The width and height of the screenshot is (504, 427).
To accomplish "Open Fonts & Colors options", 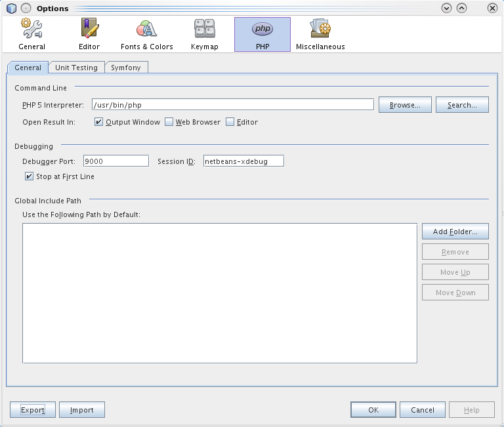I will [146, 34].
